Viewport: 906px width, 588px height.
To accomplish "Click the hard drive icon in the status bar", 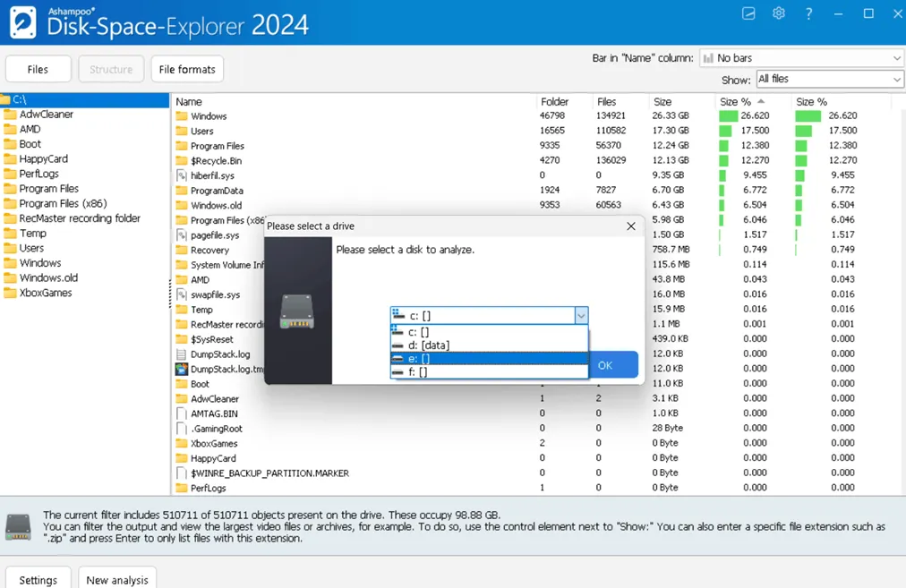I will coord(18,526).
